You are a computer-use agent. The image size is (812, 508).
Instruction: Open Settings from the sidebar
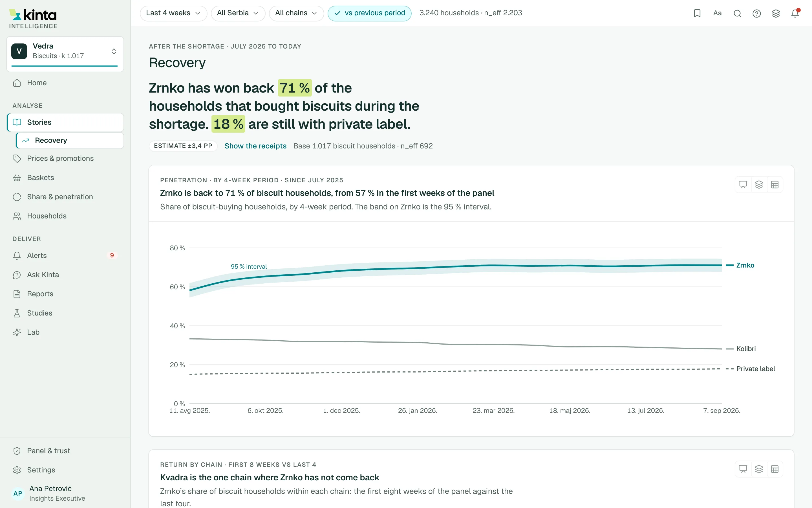[65, 470]
